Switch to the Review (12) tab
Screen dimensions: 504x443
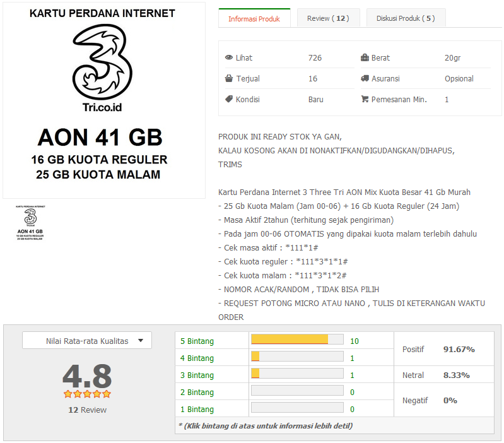coord(328,18)
